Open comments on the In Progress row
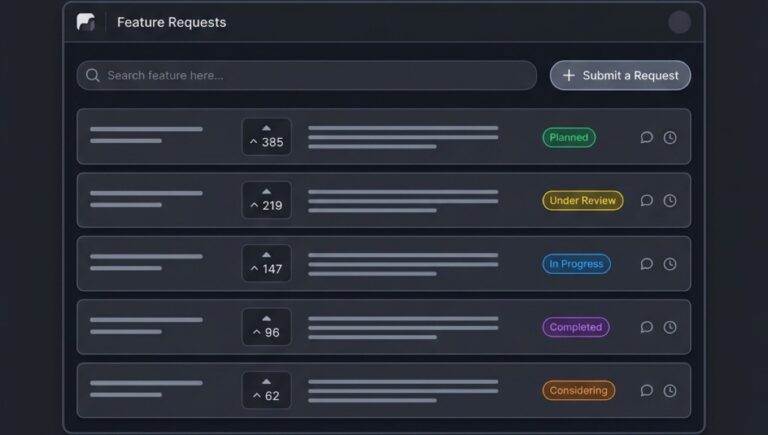 click(647, 264)
